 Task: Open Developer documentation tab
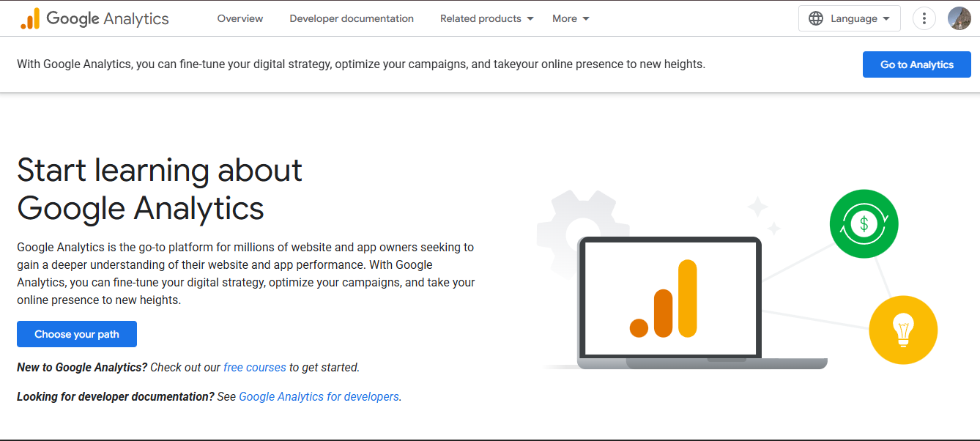352,18
